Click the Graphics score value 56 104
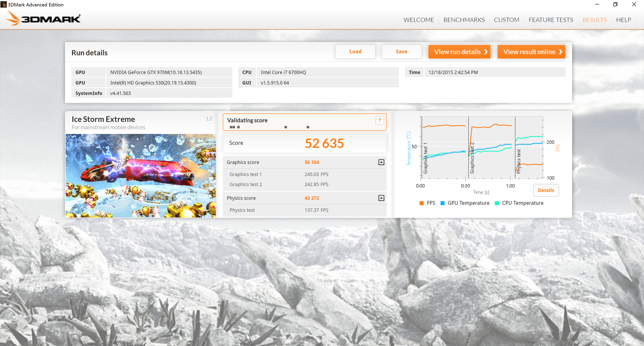 (x=312, y=162)
